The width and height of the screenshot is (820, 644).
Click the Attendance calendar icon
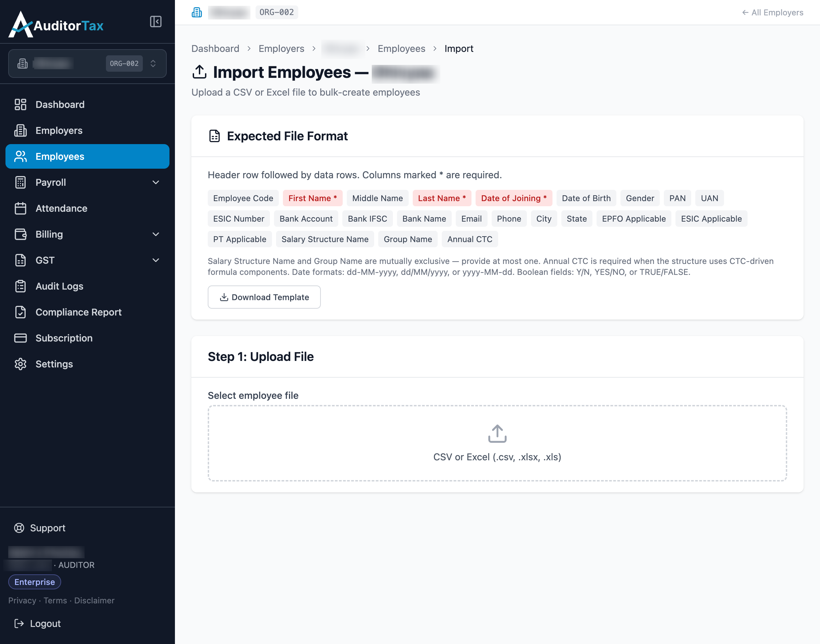tap(20, 209)
